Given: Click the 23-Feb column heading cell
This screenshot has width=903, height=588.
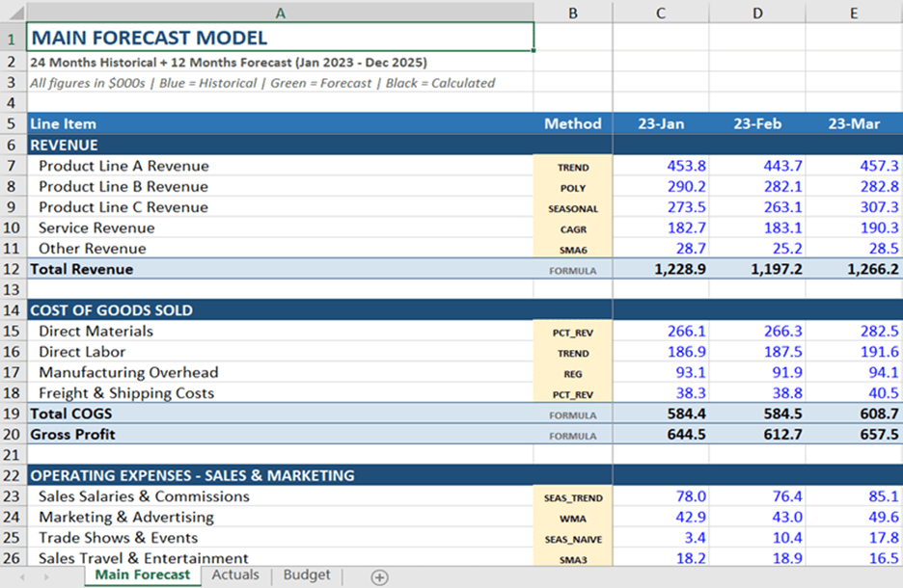Looking at the screenshot, I should [x=757, y=123].
